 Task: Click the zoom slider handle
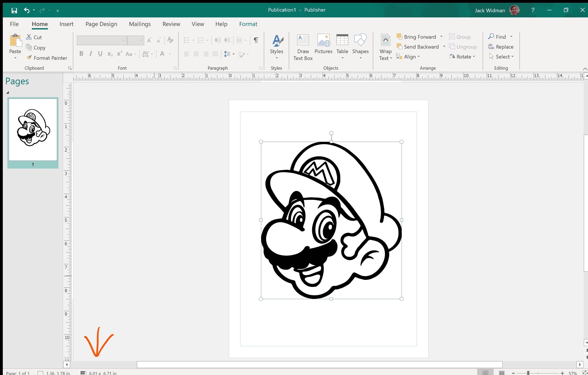[528, 373]
